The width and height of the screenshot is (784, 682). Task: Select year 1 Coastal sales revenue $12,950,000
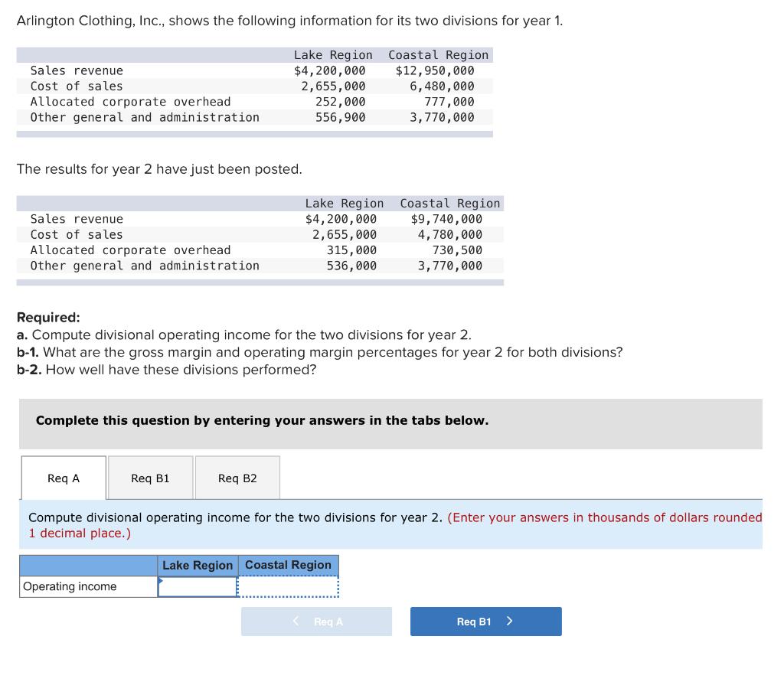(x=435, y=70)
